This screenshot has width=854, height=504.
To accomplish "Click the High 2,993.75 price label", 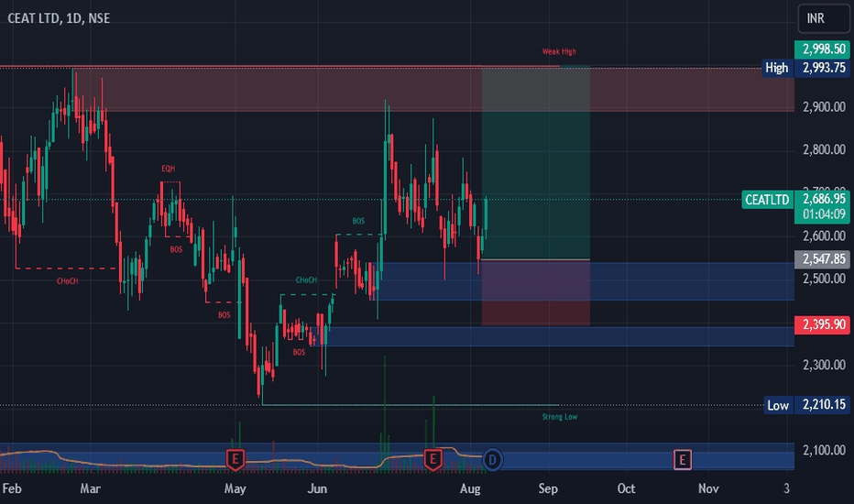I will click(805, 68).
